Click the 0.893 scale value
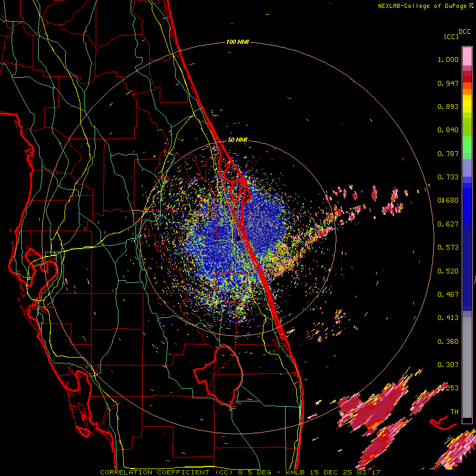This screenshot has height=476, width=476. (448, 106)
